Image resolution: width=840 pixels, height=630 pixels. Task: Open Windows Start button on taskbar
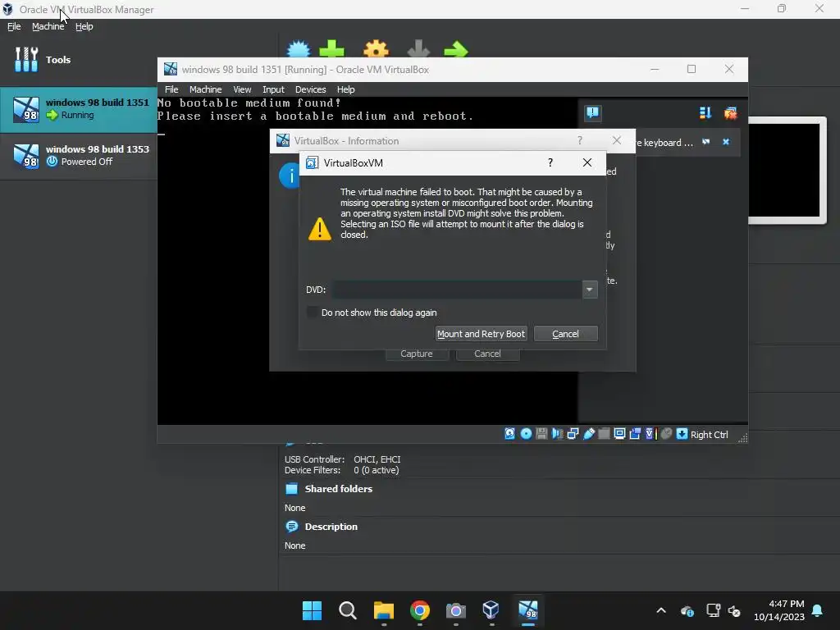312,610
